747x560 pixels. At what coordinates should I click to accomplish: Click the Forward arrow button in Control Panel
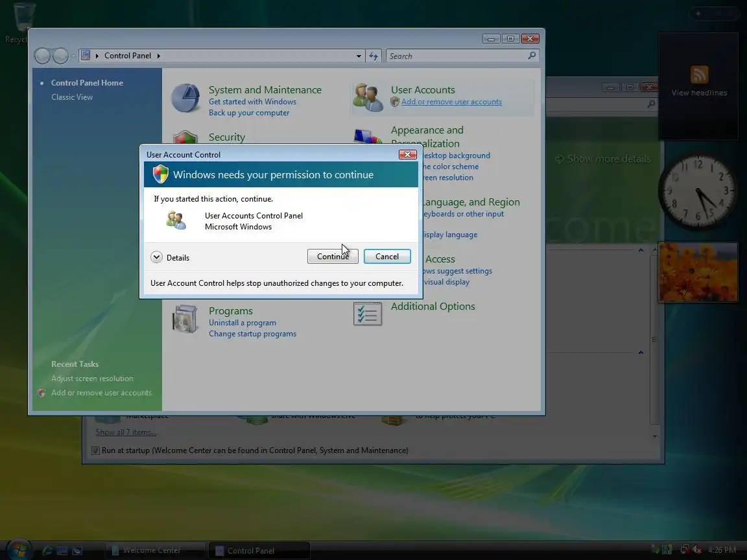tap(60, 56)
